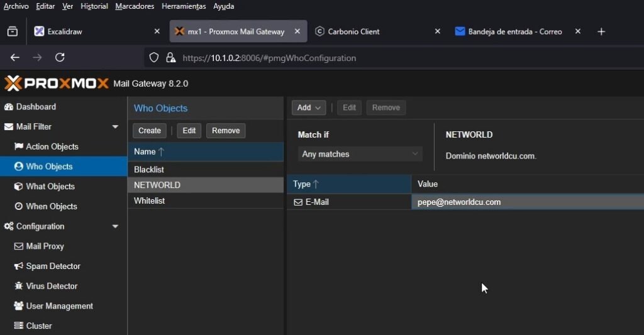
Task: Select the NETWORLD who object row
Action: (206, 185)
